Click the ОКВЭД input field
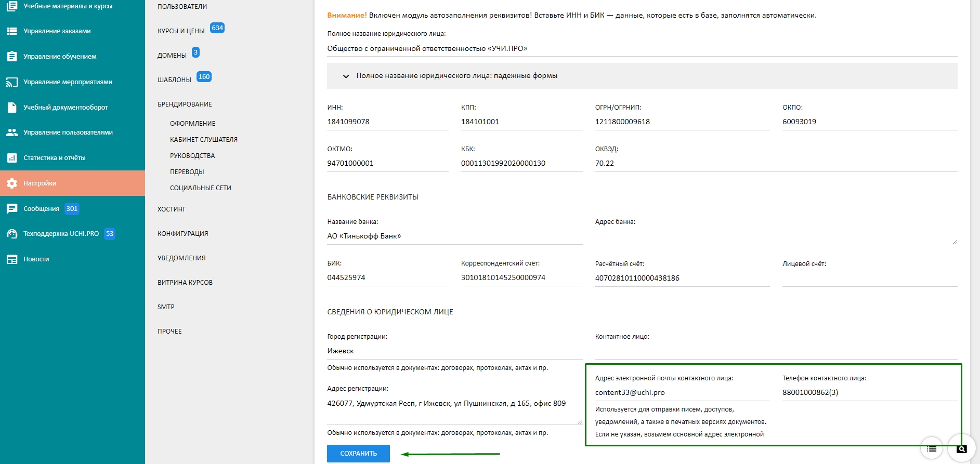980x464 pixels. [x=776, y=164]
